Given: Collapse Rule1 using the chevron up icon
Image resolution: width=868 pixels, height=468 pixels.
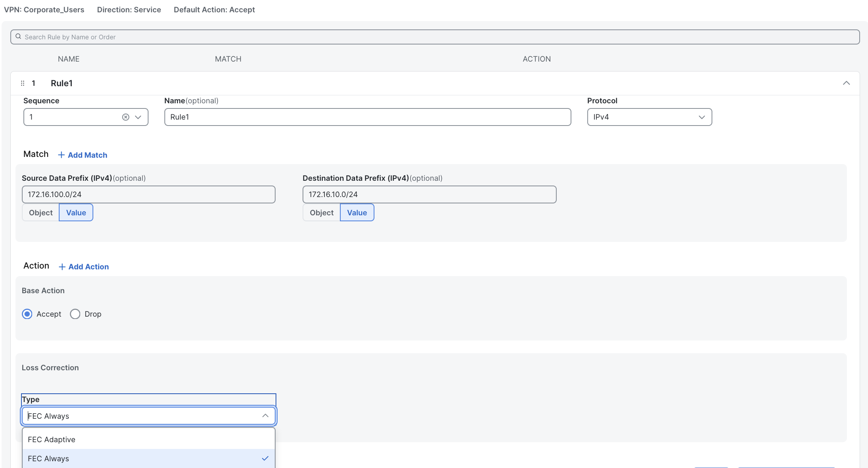Looking at the screenshot, I should [846, 83].
